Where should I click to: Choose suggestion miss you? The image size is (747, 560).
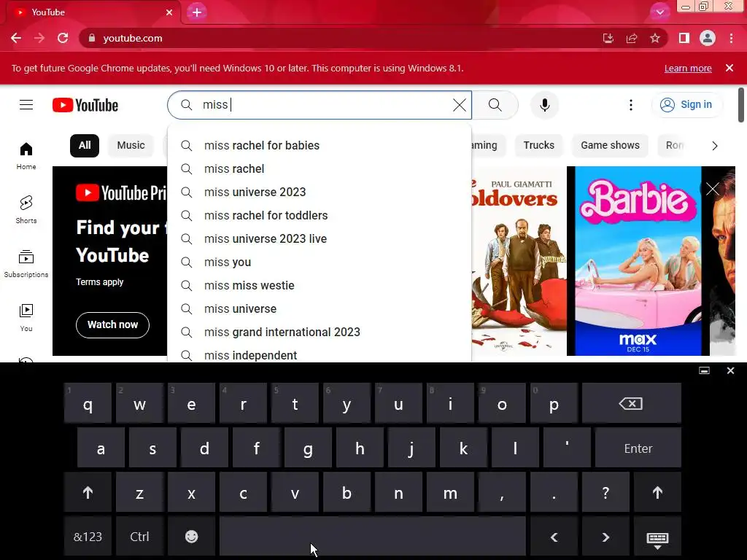pyautogui.click(x=320, y=262)
